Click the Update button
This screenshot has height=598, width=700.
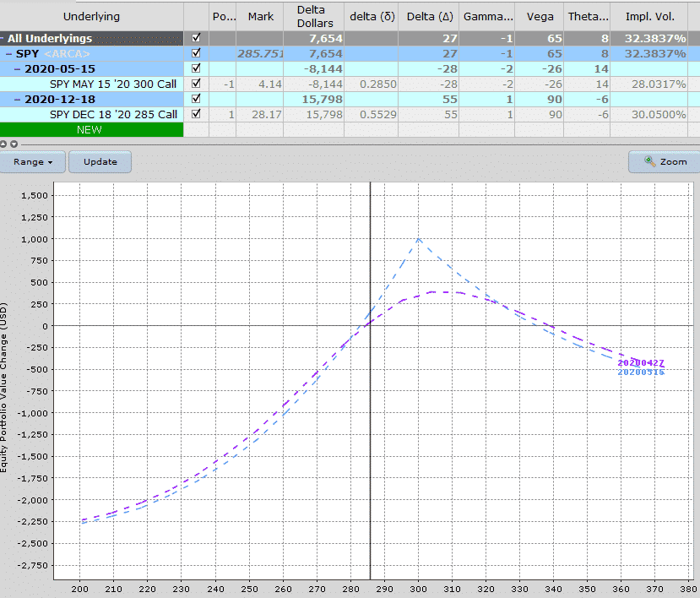[x=100, y=161]
